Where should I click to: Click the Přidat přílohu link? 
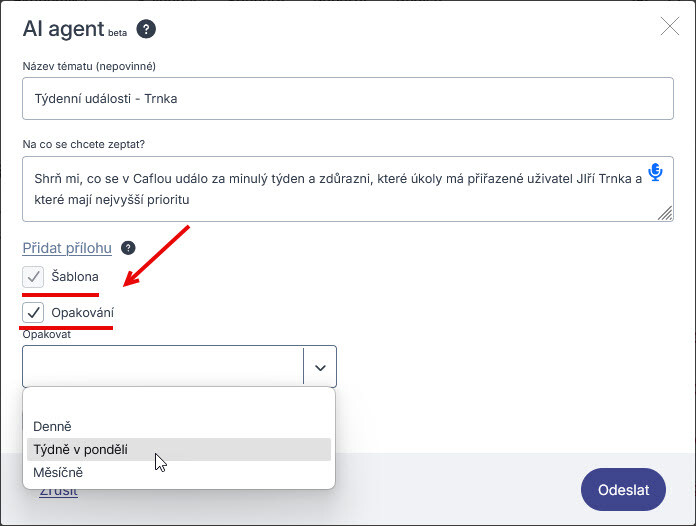pyautogui.click(x=67, y=248)
